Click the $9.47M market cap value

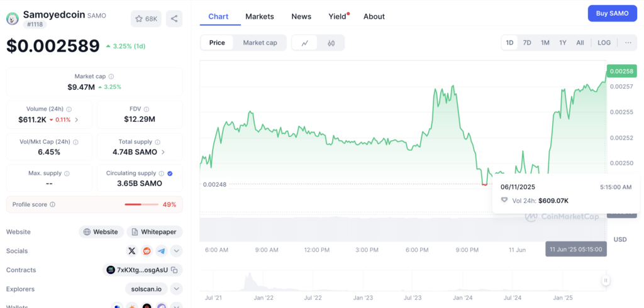pyautogui.click(x=81, y=87)
